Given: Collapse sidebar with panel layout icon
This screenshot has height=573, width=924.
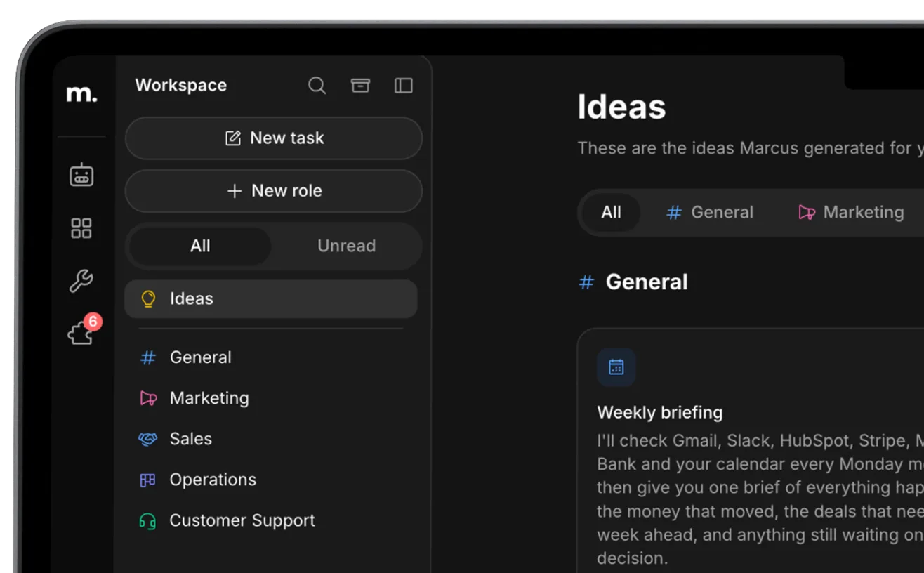Looking at the screenshot, I should pos(404,85).
